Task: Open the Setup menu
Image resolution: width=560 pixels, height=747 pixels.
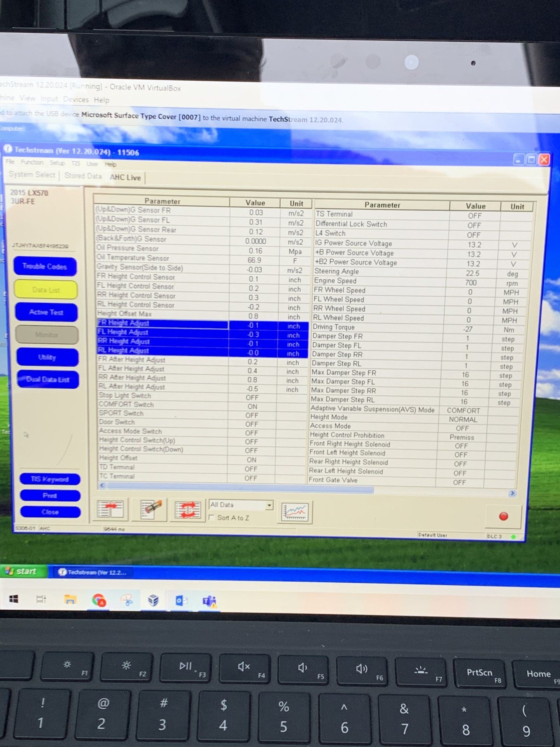Action: pos(57,163)
